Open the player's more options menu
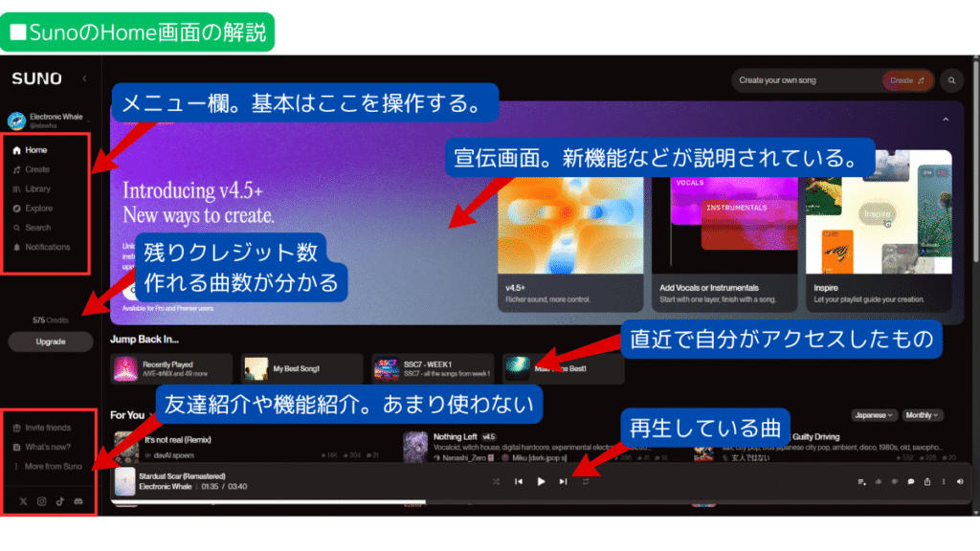Screen dimensions: 980x551 (x=943, y=482)
